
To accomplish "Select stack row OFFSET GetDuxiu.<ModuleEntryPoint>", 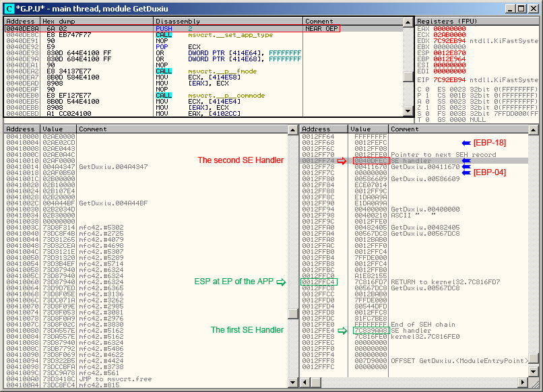I will [x=414, y=361].
